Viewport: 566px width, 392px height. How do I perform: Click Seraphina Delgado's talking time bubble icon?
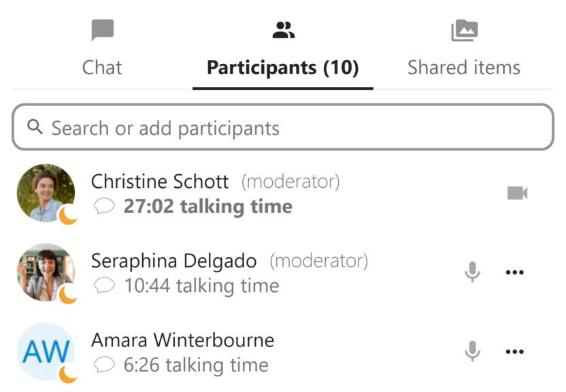click(x=104, y=286)
